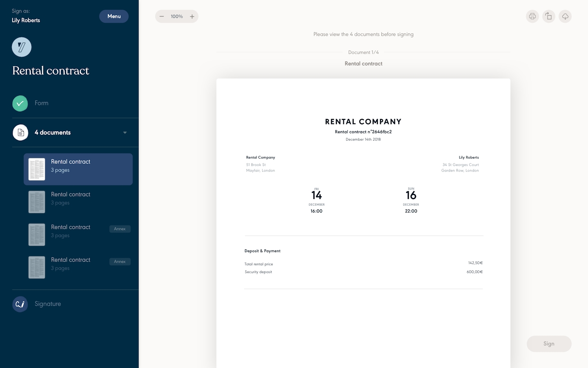
Task: Select the completed Form step
Action: [41, 103]
